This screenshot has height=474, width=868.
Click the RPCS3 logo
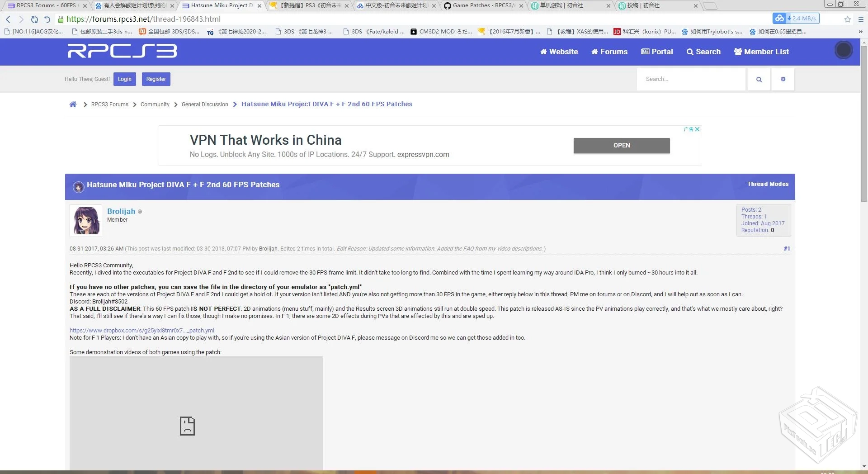coord(122,51)
